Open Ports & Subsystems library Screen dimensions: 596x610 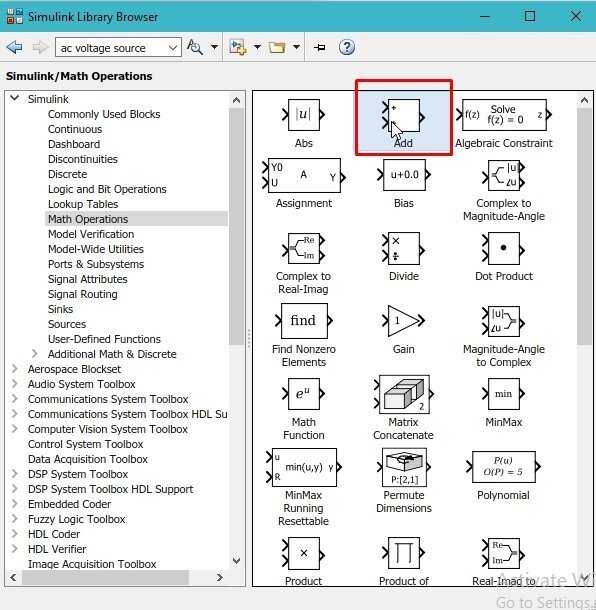[x=96, y=264]
